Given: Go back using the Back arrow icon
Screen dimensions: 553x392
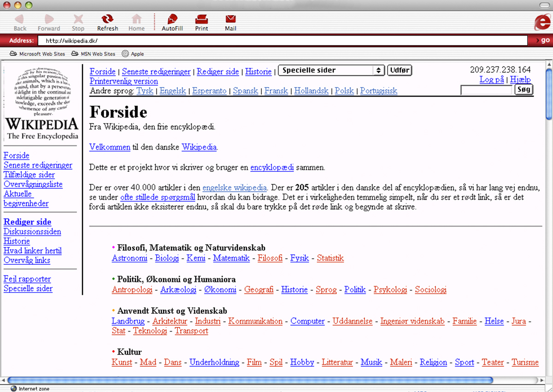Looking at the screenshot, I should pyautogui.click(x=20, y=19).
